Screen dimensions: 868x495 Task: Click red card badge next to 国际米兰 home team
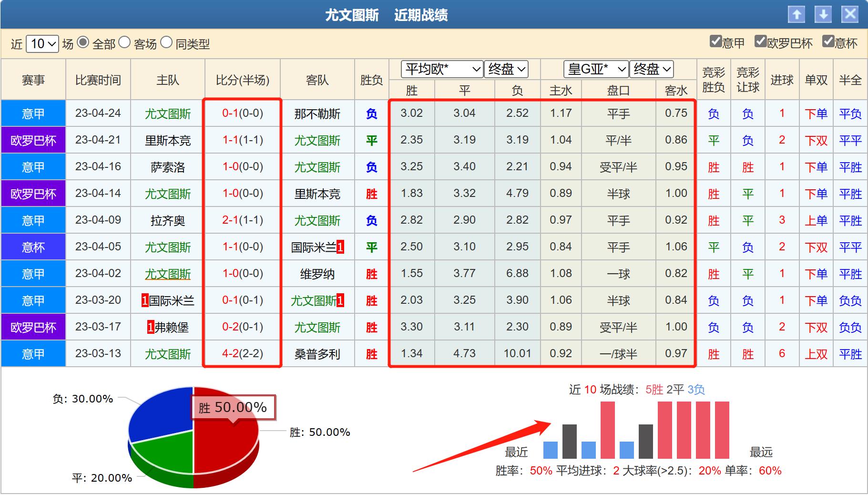145,301
